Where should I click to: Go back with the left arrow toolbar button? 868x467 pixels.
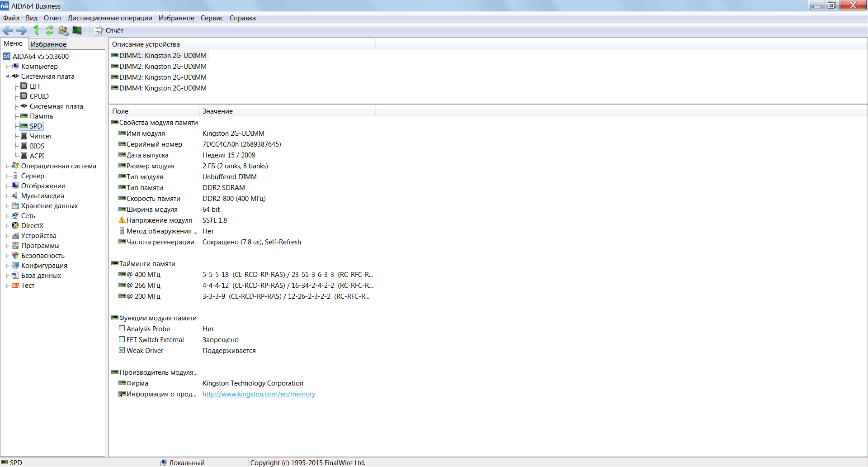click(8, 30)
